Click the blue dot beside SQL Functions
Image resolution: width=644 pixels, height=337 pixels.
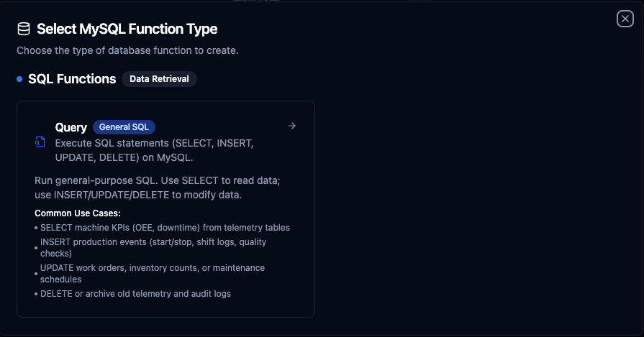pos(19,79)
